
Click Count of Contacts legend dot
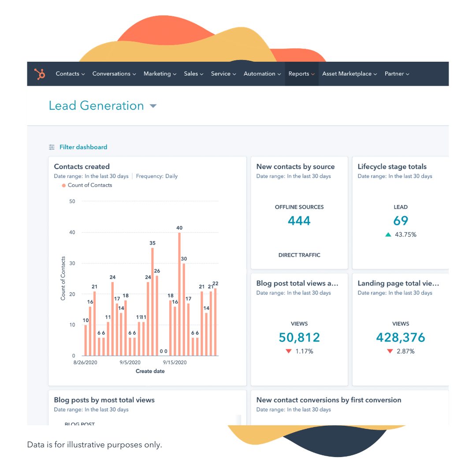click(64, 186)
